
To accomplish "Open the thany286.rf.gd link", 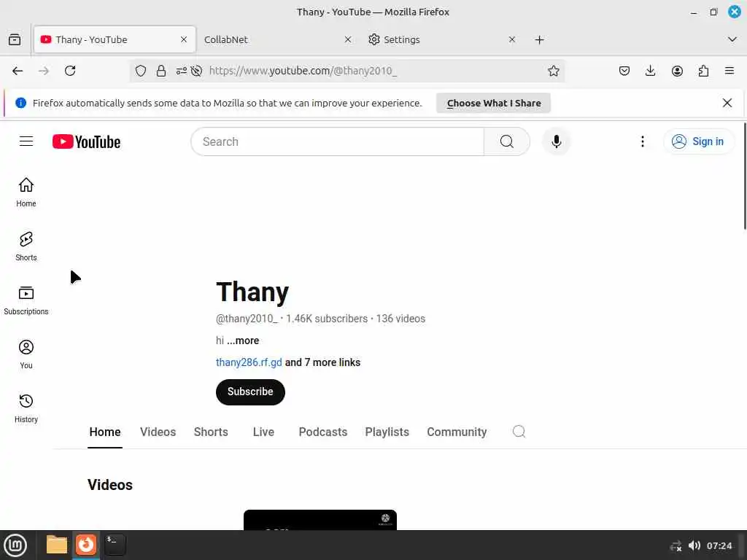I will 249,362.
